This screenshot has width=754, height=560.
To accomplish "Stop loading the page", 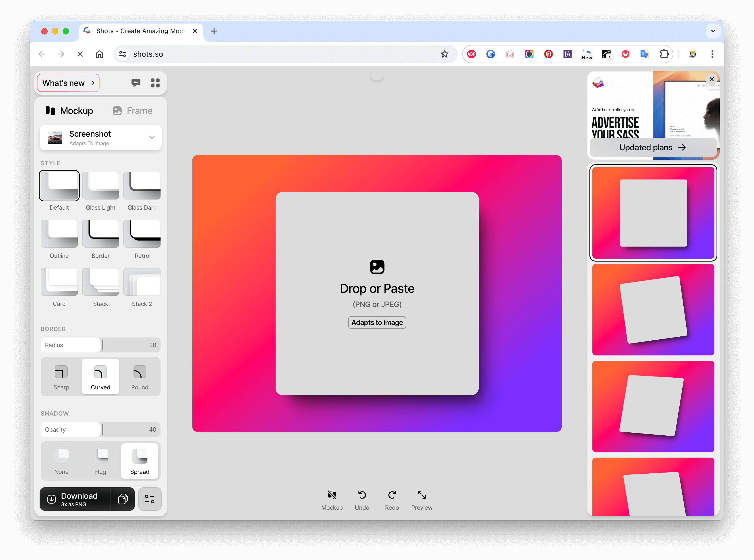I will point(80,54).
